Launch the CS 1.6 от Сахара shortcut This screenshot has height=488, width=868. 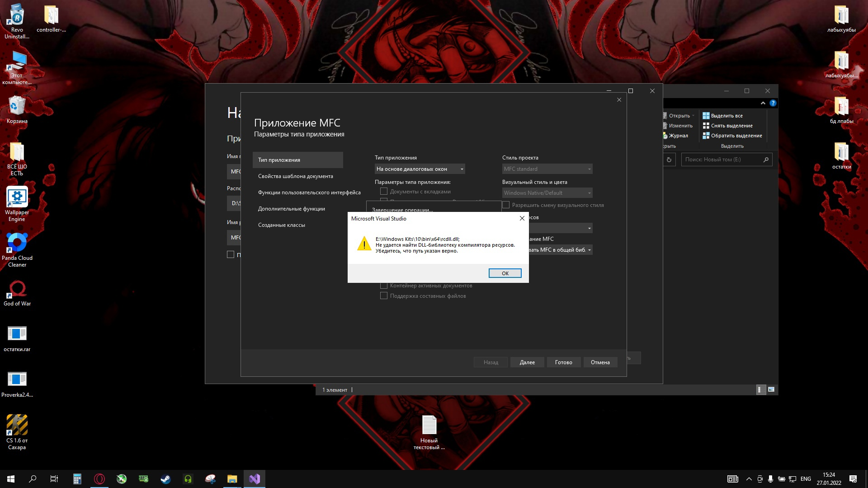click(x=17, y=432)
